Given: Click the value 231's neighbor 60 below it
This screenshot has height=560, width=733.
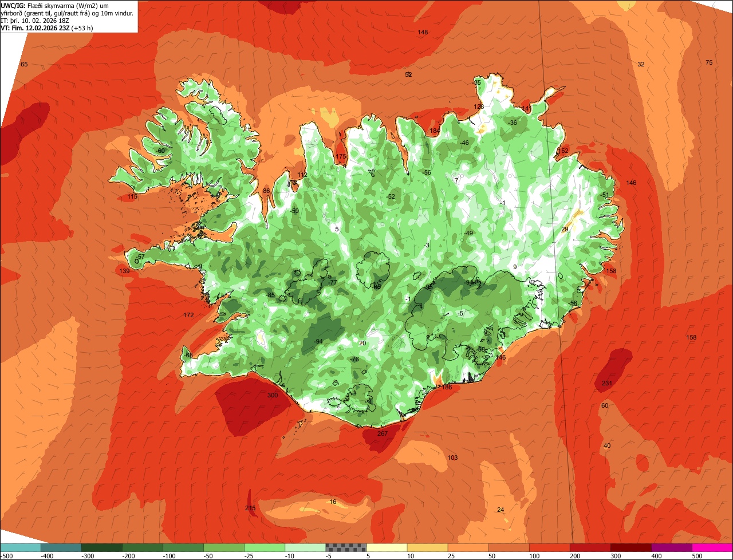Looking at the screenshot, I should tap(605, 405).
